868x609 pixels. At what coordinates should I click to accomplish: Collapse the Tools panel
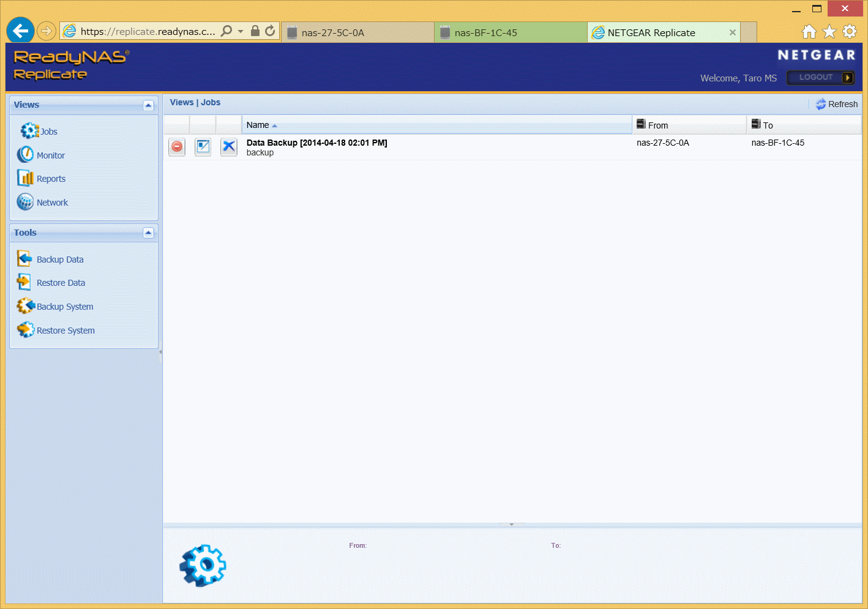[x=148, y=233]
